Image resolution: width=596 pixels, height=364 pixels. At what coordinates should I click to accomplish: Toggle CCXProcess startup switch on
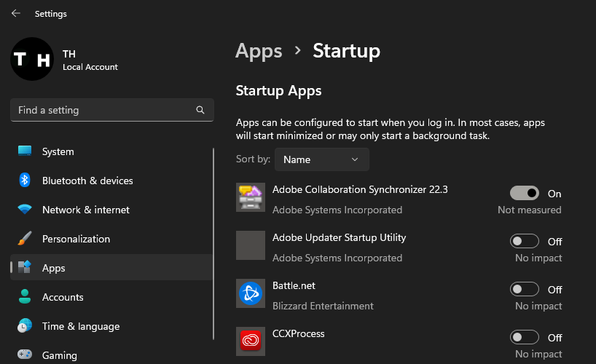click(524, 337)
